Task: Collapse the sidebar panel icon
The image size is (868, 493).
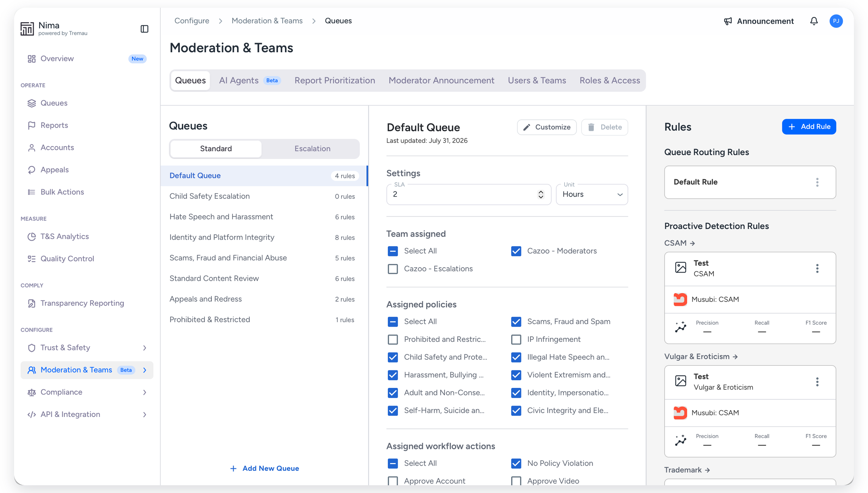Action: click(144, 29)
